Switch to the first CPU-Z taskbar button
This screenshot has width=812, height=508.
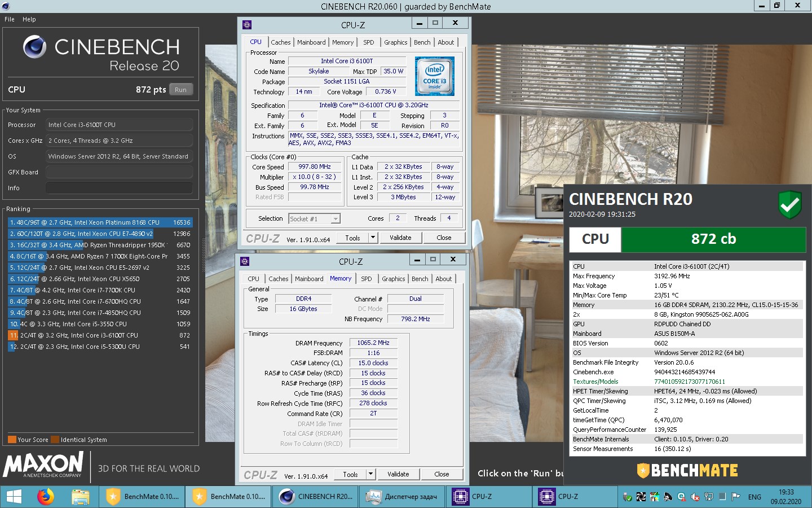pyautogui.click(x=488, y=497)
